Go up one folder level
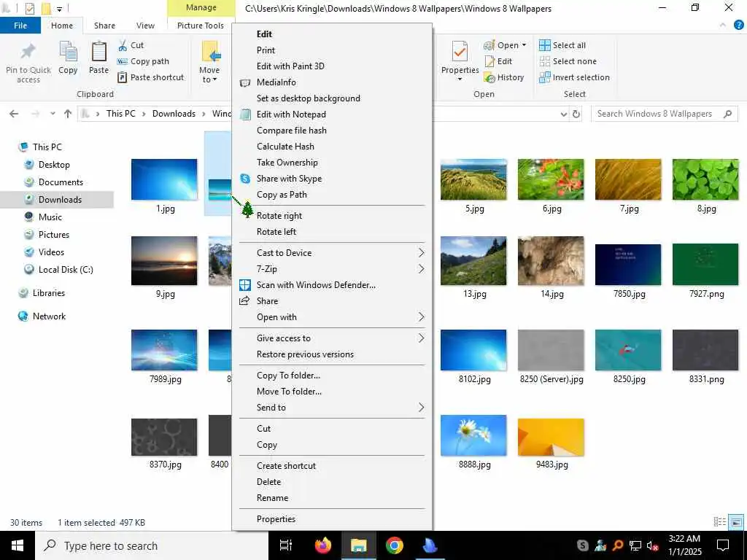 (x=68, y=114)
